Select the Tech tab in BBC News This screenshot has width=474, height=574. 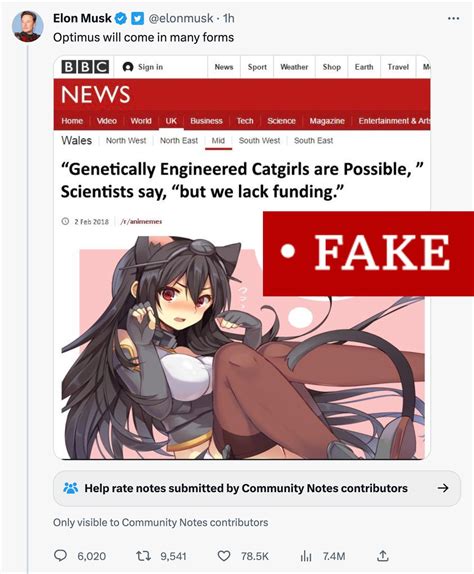point(245,121)
